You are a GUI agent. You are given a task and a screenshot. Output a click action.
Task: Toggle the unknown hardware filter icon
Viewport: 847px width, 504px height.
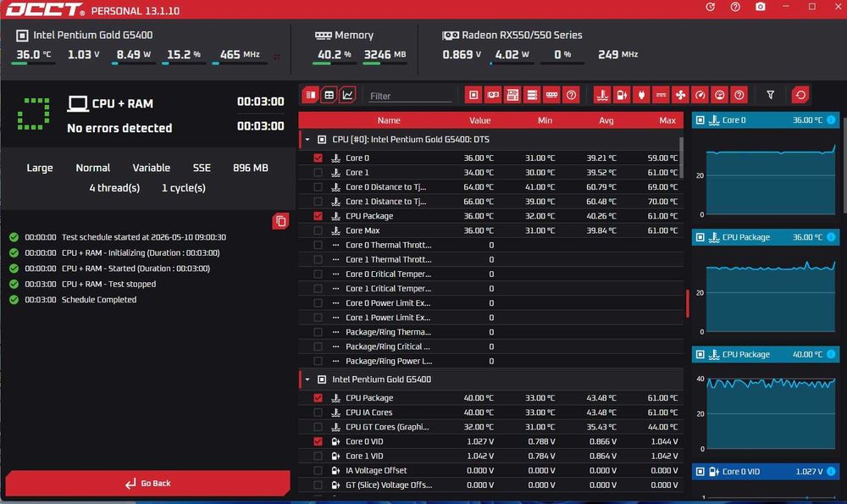(x=571, y=95)
